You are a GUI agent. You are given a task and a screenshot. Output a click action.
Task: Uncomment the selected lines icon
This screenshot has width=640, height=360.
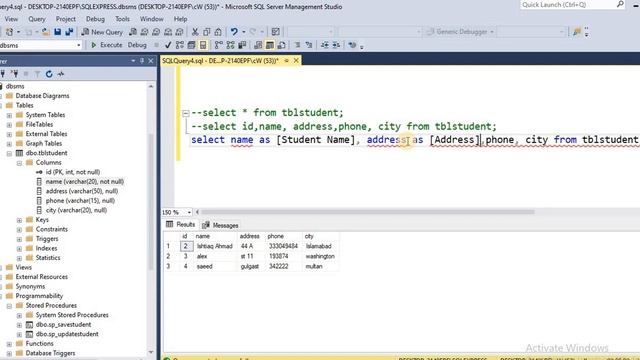point(309,45)
